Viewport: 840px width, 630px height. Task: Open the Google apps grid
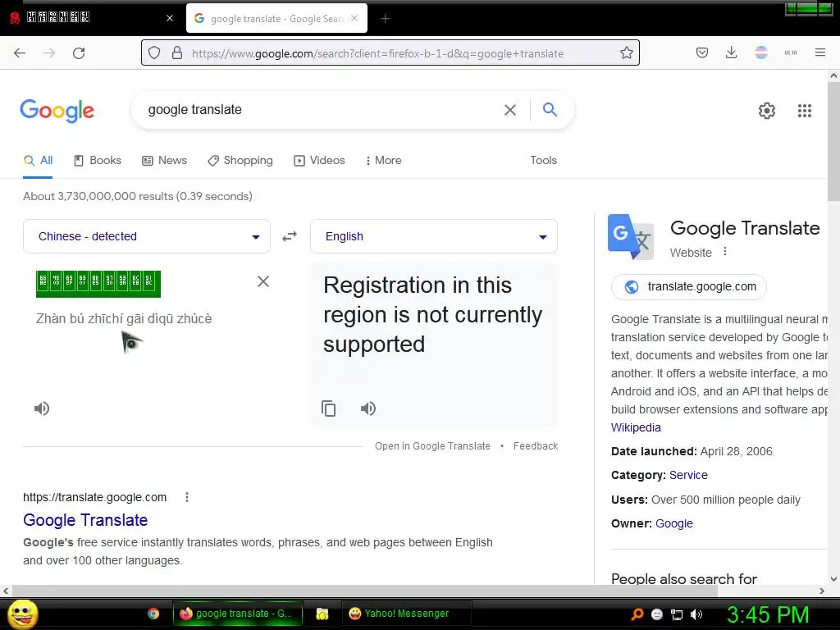[804, 111]
